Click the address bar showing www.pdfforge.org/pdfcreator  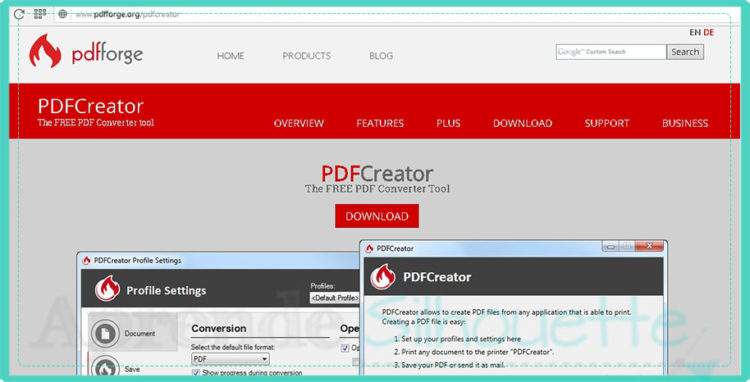[x=128, y=14]
